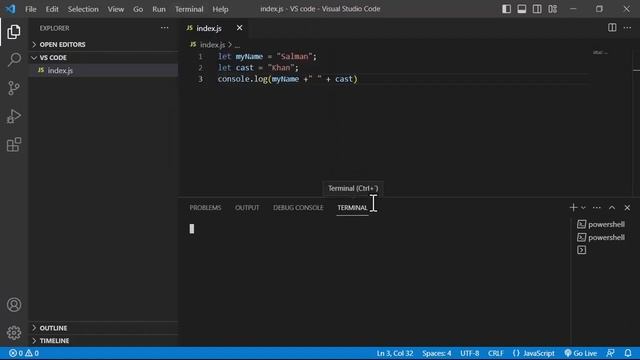Open the View menu

(x=116, y=9)
